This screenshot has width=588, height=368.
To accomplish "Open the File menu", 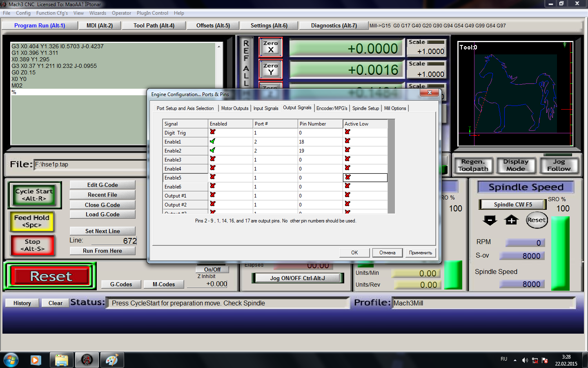I will [x=7, y=13].
